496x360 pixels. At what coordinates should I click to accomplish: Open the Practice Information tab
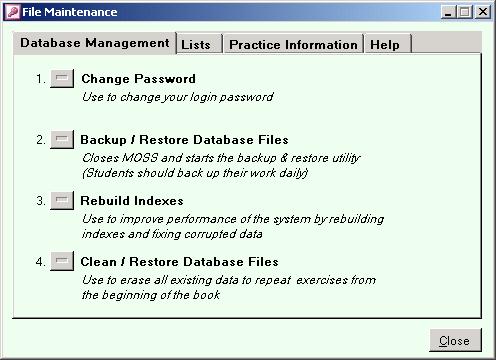click(x=293, y=44)
